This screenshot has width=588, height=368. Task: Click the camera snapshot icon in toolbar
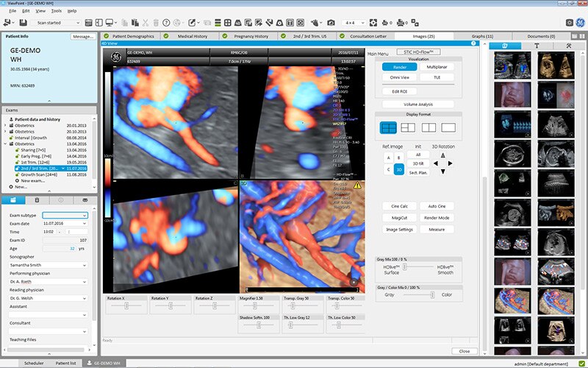pyautogui.click(x=331, y=23)
